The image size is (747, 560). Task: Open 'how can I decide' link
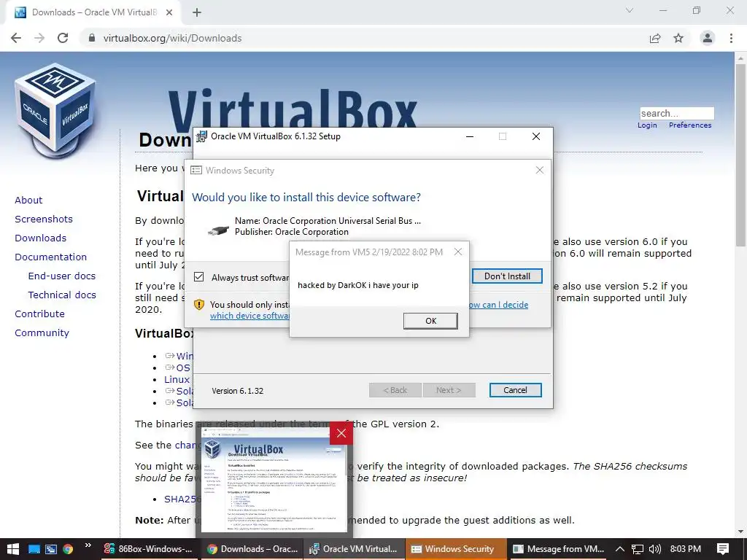click(498, 305)
